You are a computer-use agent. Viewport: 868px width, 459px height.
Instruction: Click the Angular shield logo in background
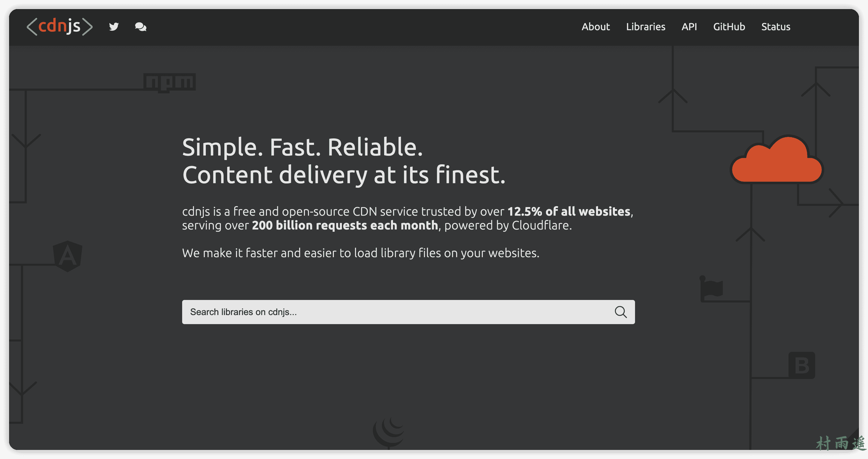coord(68,256)
